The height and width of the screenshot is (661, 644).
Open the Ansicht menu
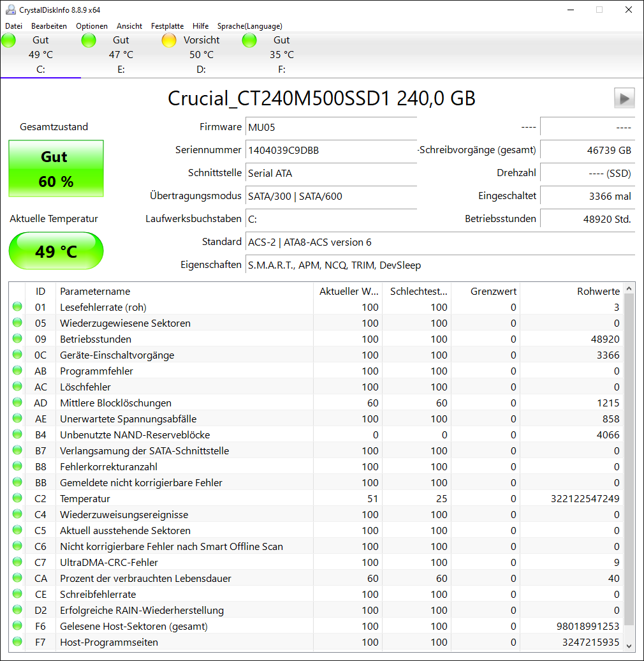[129, 26]
